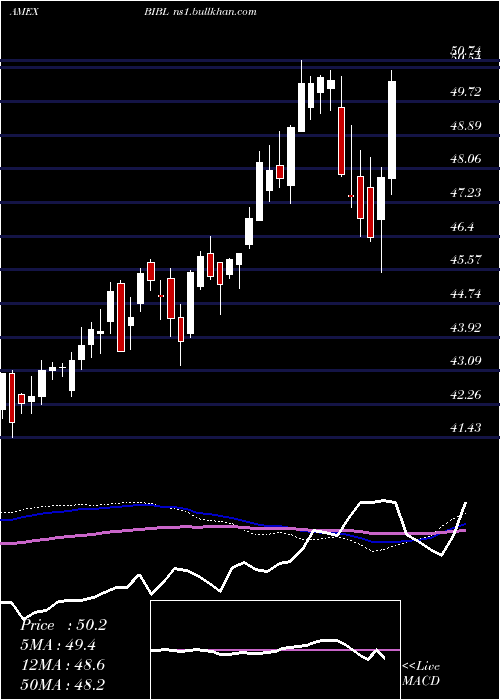Click the Price : 50.2 readout
This screenshot has height=700, width=500.
click(63, 625)
